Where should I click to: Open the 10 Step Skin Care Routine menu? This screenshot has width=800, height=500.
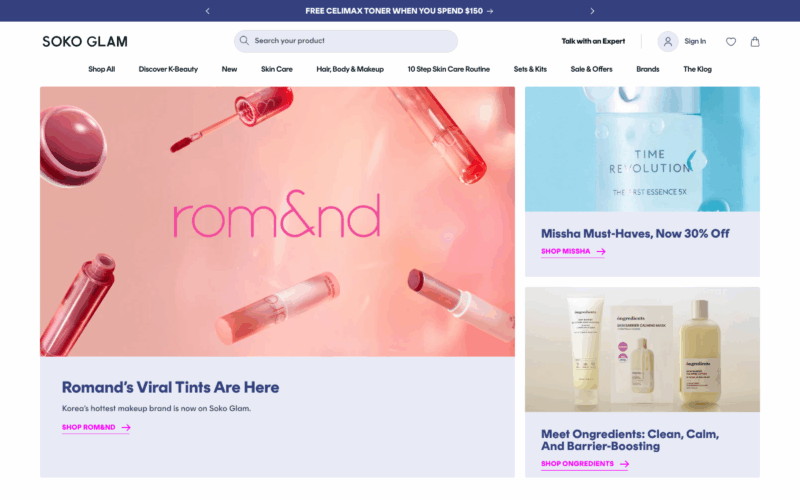pyautogui.click(x=448, y=69)
